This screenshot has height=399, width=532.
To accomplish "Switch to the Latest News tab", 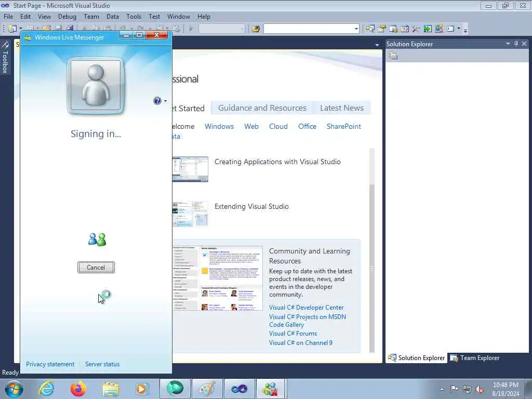I will pos(342,108).
